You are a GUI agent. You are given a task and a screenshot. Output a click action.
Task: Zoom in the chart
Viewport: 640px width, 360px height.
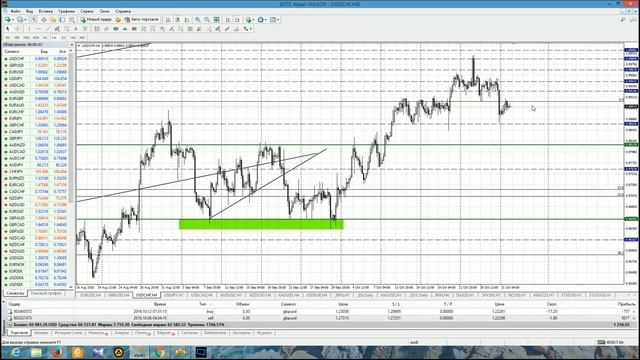[x=198, y=20]
